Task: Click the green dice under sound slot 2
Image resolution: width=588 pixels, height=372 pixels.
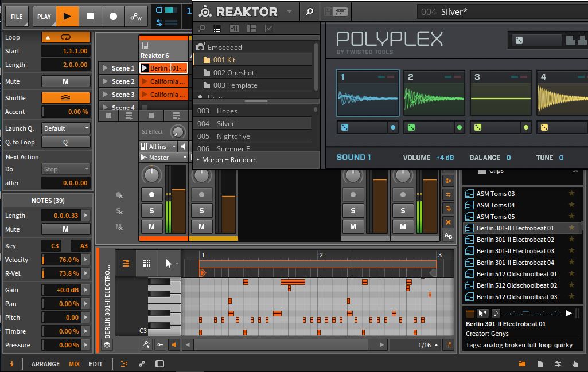Action: pos(411,127)
